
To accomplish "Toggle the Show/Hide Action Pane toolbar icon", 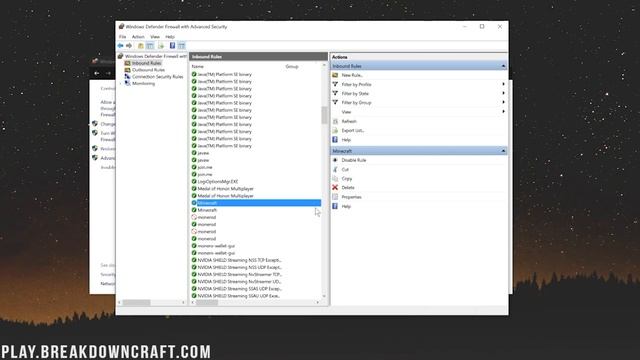I will coord(182,46).
